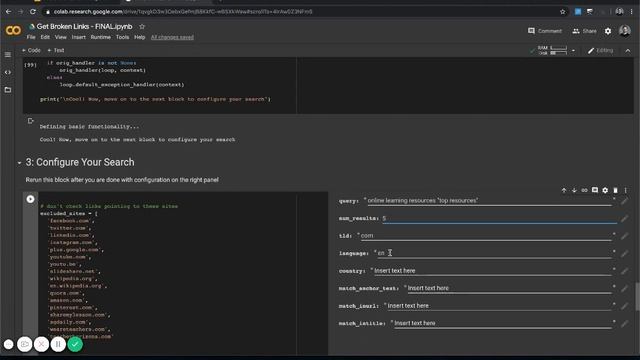
Task: Cancel recording with red X button
Action: (x=41, y=344)
